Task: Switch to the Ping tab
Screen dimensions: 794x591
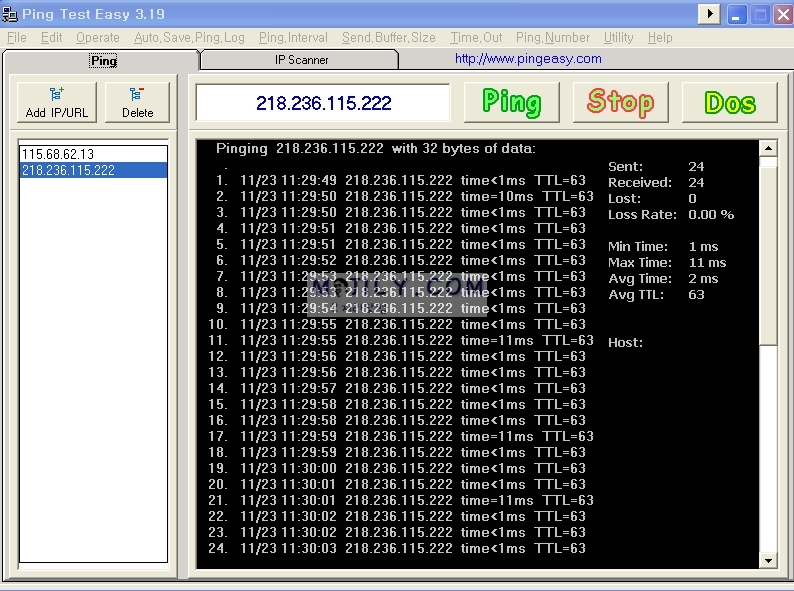Action: pos(101,60)
